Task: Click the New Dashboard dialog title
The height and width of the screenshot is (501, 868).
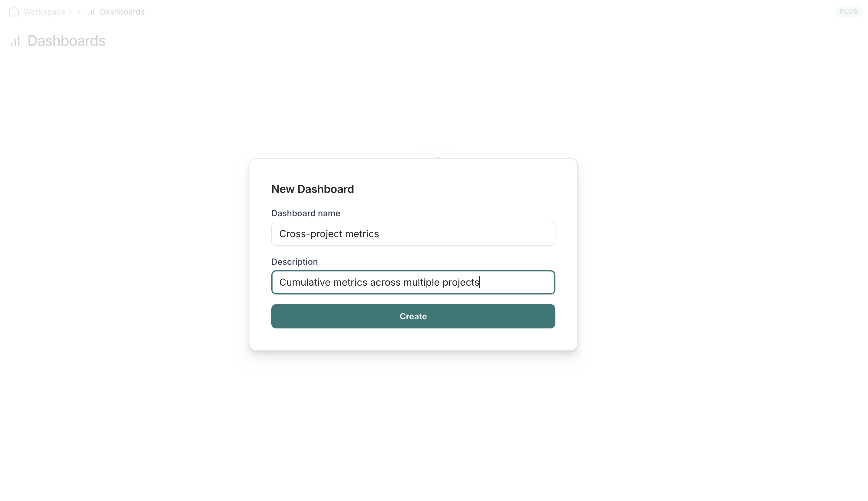Action: coord(312,189)
